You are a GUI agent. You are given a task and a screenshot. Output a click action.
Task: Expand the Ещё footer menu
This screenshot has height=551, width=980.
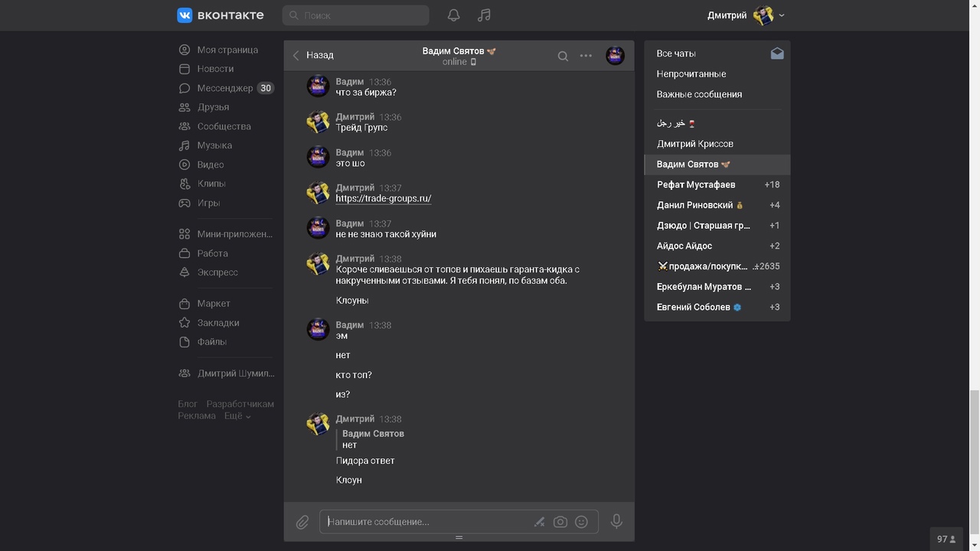tap(237, 416)
